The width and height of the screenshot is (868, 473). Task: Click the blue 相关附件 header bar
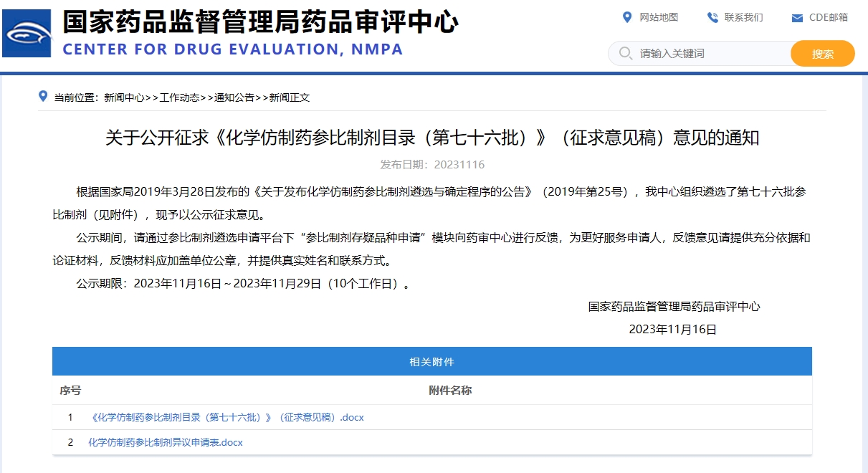click(x=431, y=362)
